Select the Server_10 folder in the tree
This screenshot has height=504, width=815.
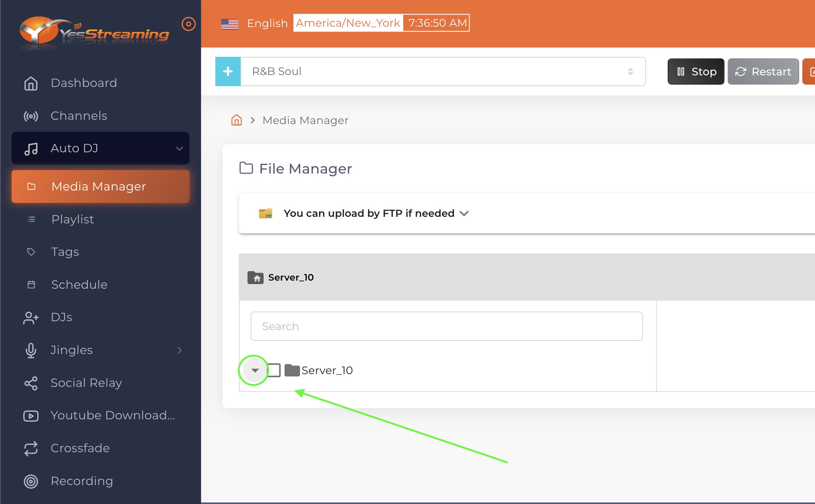click(x=327, y=370)
